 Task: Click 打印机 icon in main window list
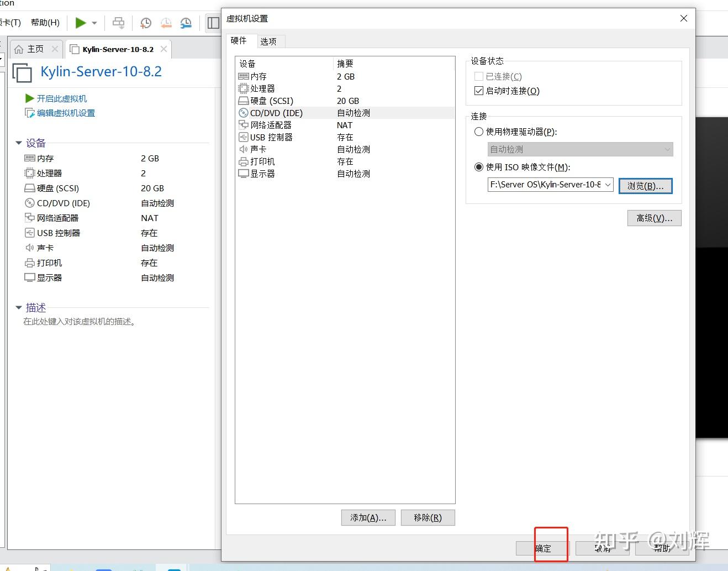tap(30, 263)
